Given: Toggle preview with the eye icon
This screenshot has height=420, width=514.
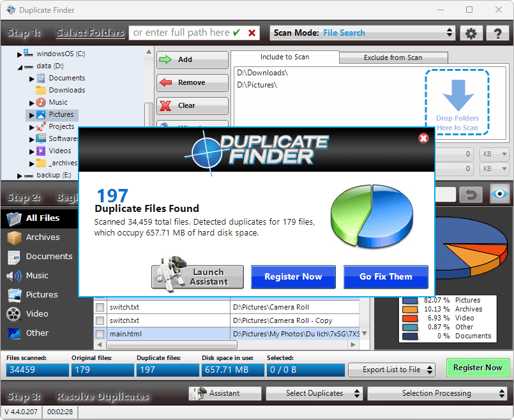Looking at the screenshot, I should [x=499, y=194].
